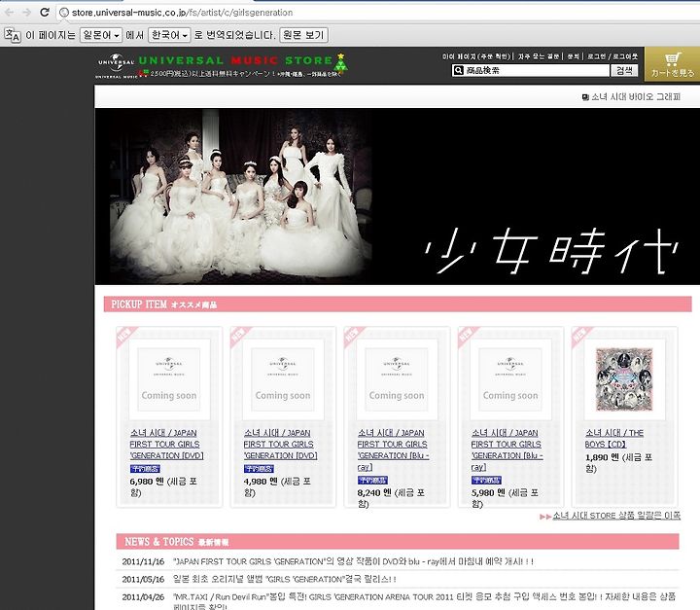The height and width of the screenshot is (610, 700).
Task: Click the 검색 search button
Action: [624, 70]
